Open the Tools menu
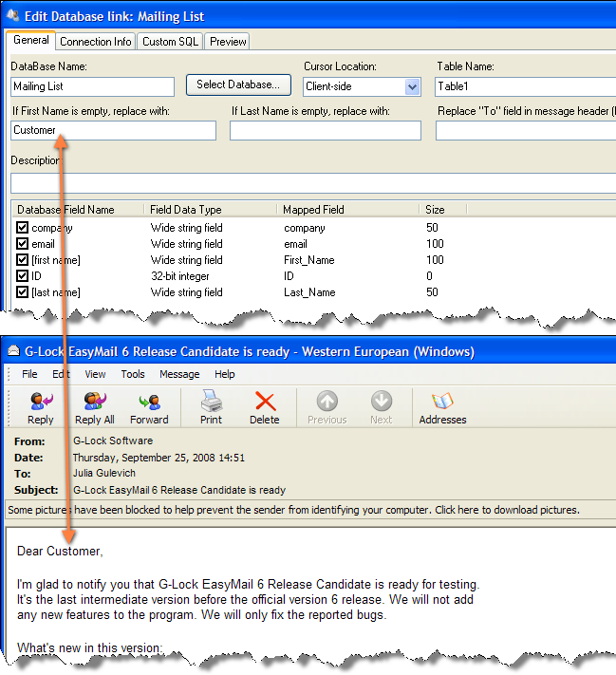 point(133,374)
